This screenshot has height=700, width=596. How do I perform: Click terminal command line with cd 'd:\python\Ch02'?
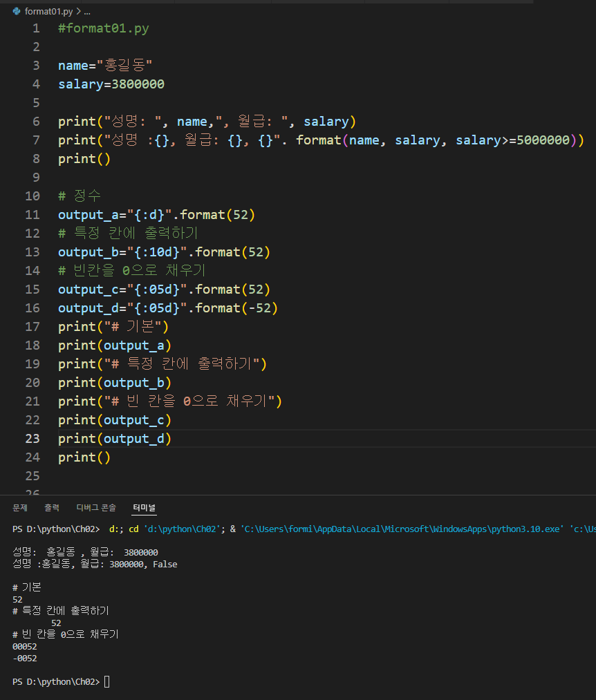304,529
